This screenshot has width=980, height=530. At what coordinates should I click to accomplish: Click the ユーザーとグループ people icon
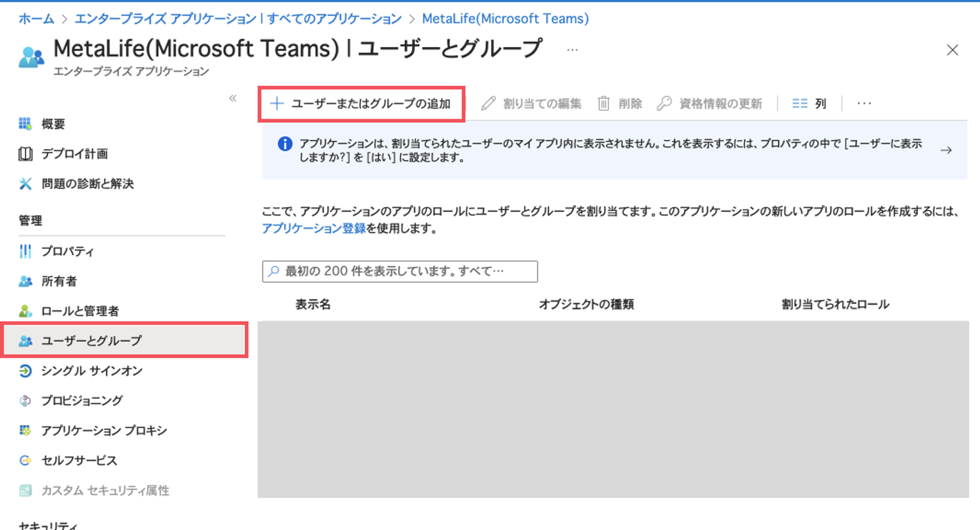click(x=25, y=341)
